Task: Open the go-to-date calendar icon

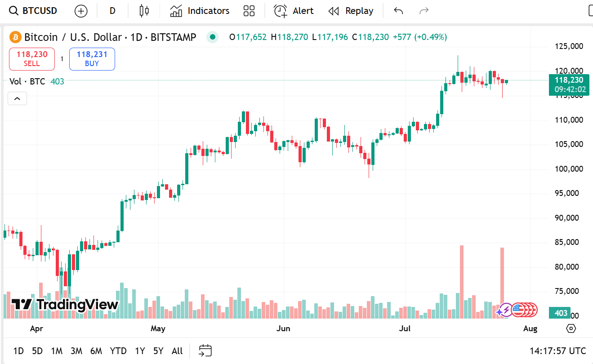Action: coord(205,351)
